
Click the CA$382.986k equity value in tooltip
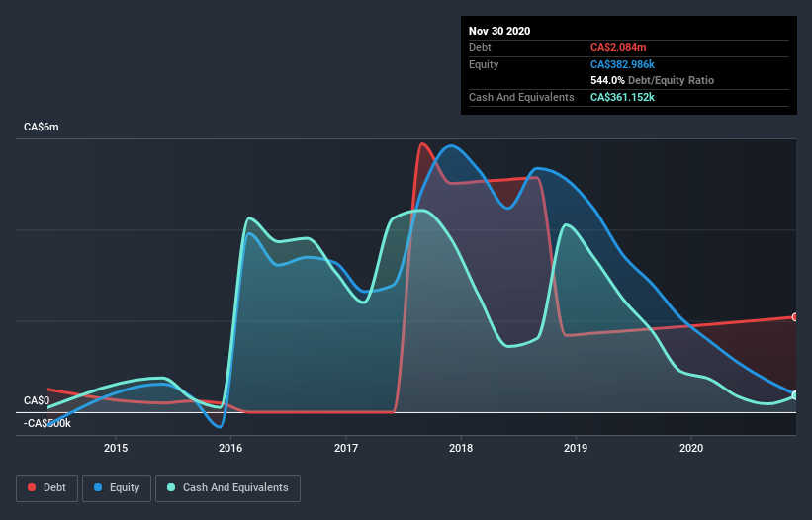coord(622,64)
